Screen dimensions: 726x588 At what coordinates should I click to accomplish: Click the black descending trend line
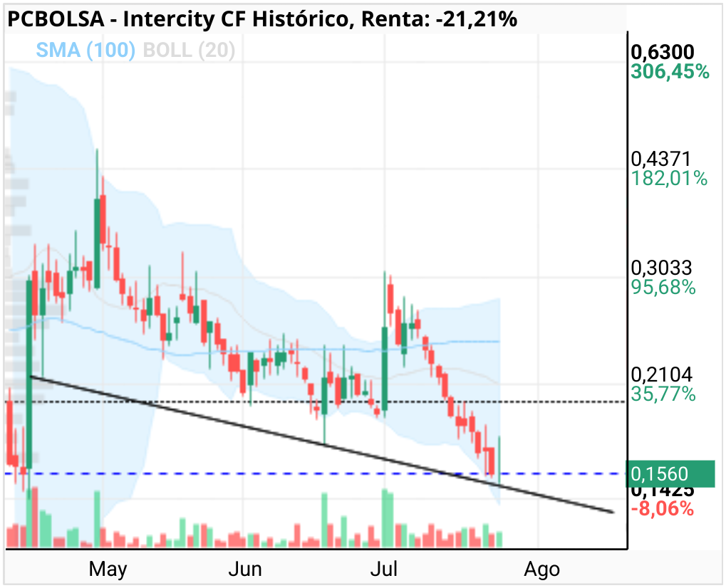(321, 444)
